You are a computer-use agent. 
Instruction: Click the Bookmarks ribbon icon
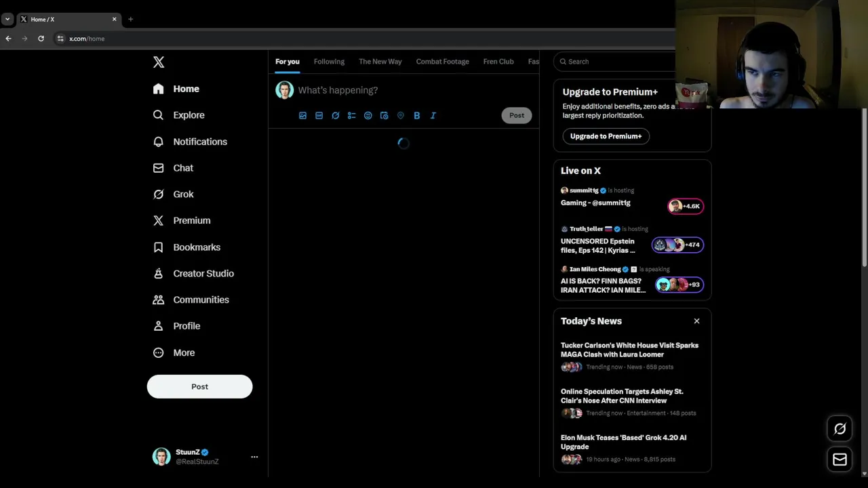coord(158,247)
